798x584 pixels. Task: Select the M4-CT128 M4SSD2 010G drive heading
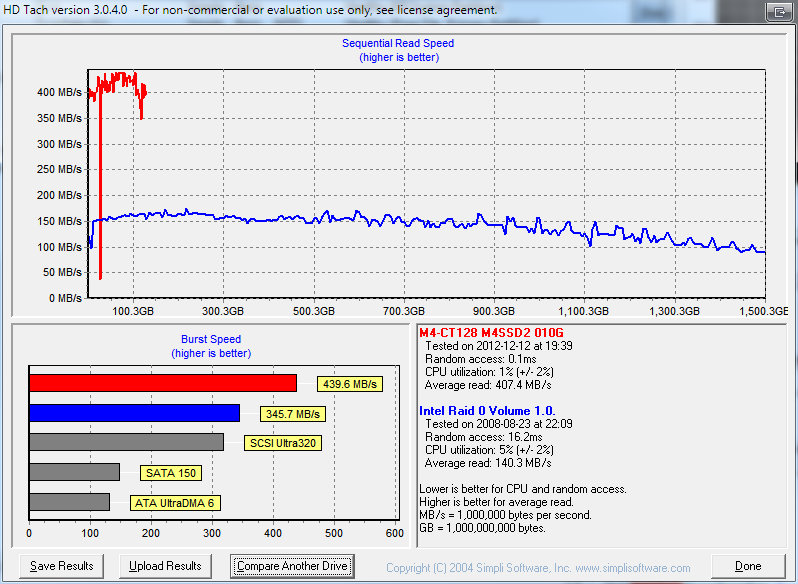(493, 333)
